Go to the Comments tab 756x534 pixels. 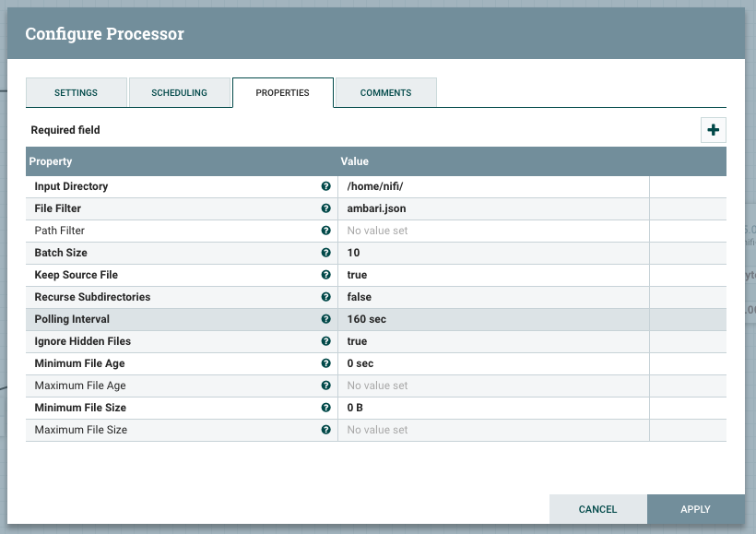point(385,93)
